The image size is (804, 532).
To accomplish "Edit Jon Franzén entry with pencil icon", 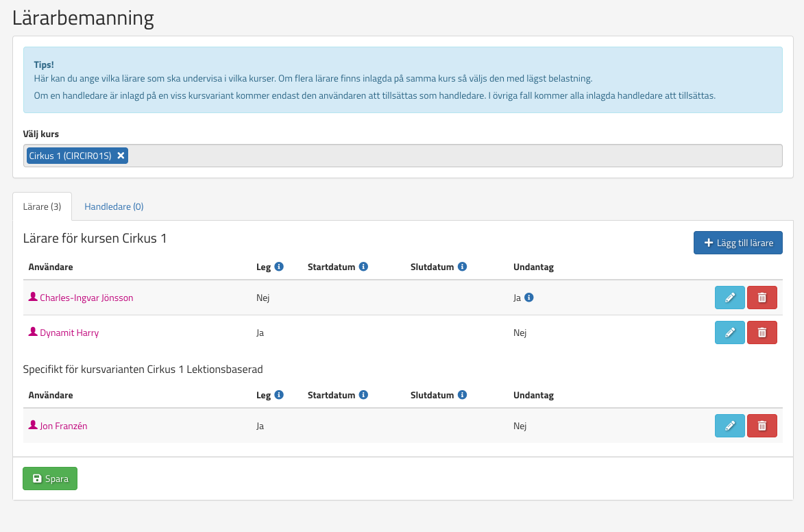I will click(729, 426).
